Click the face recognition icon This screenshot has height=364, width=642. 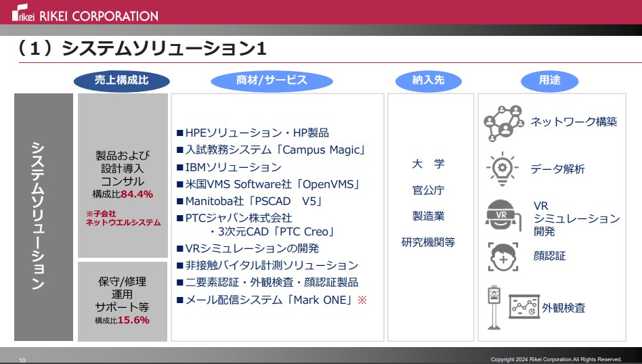pos(502,257)
